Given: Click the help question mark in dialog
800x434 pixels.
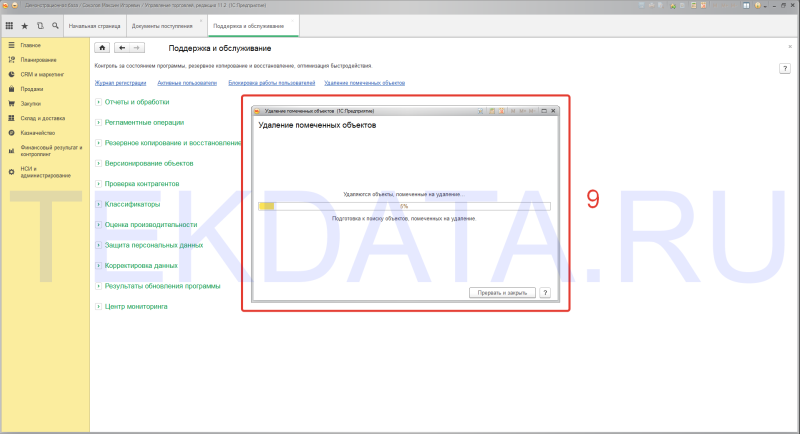Looking at the screenshot, I should 545,293.
